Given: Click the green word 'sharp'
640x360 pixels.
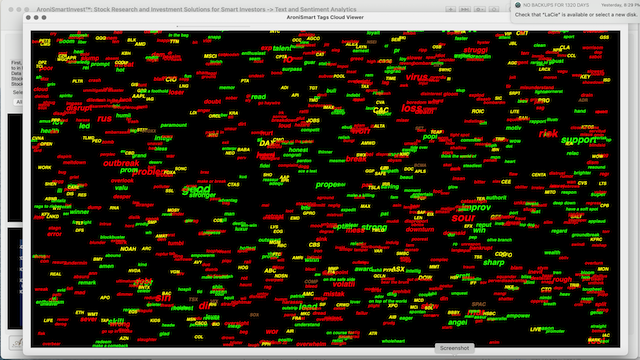Looking at the screenshot, I should [493, 262].
